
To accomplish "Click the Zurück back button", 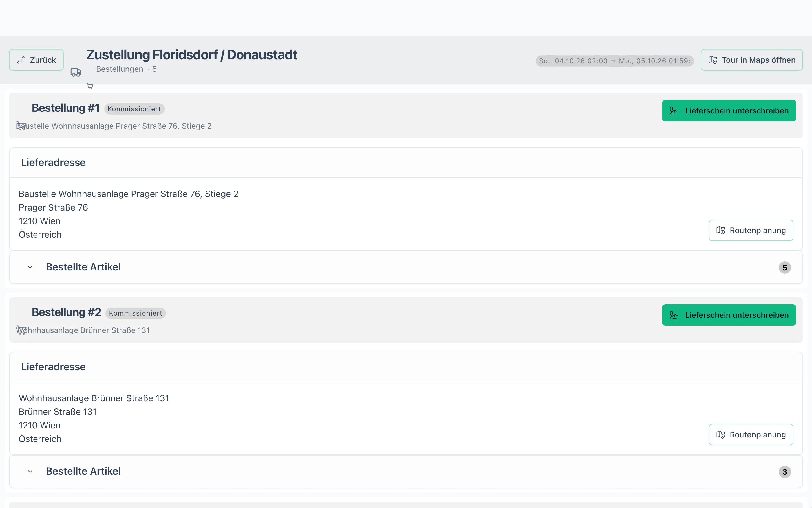I will (x=36, y=60).
